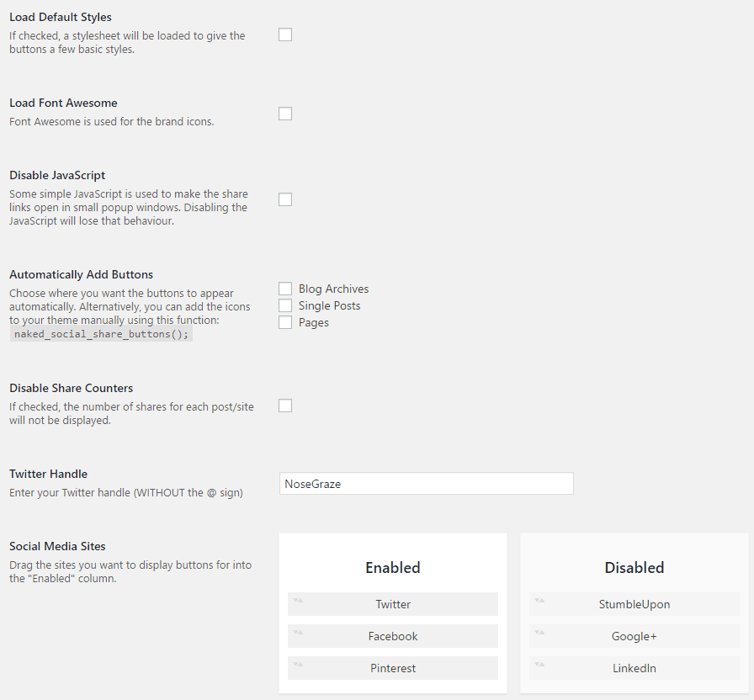Enable the Load Default Styles checkbox
This screenshot has width=754, height=700.
click(285, 34)
